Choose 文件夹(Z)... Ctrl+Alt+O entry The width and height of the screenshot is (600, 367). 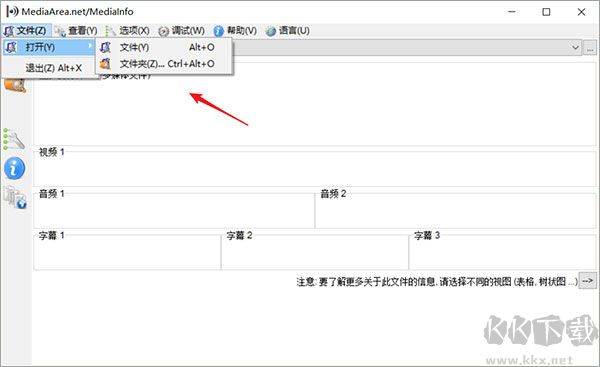(164, 64)
